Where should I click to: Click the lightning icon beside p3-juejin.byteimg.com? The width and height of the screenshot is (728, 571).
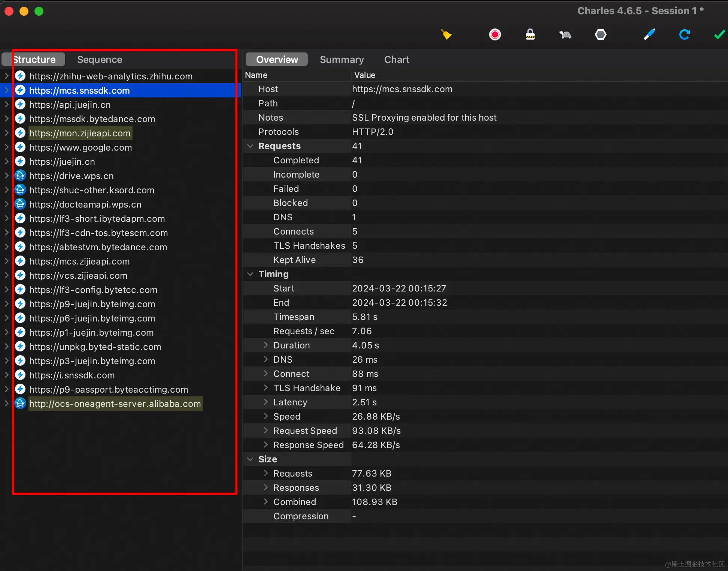20,361
